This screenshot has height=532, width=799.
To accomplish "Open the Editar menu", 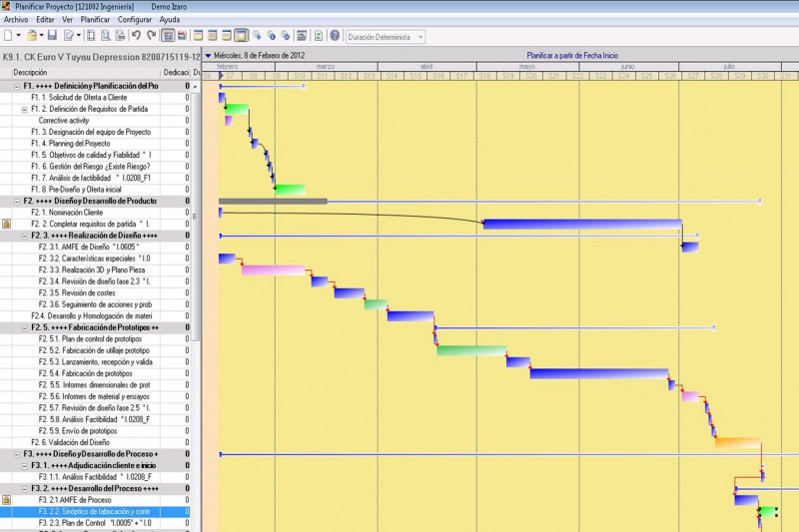I will pyautogui.click(x=45, y=19).
